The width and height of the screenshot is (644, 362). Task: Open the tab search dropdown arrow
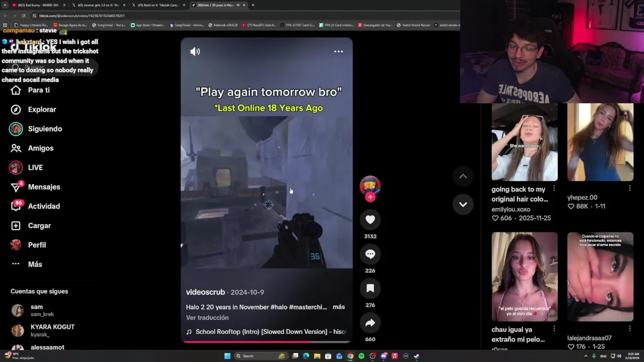(x=5, y=5)
